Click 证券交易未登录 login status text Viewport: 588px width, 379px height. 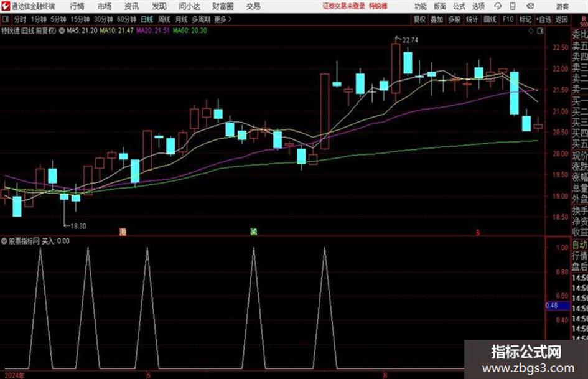[x=344, y=6]
